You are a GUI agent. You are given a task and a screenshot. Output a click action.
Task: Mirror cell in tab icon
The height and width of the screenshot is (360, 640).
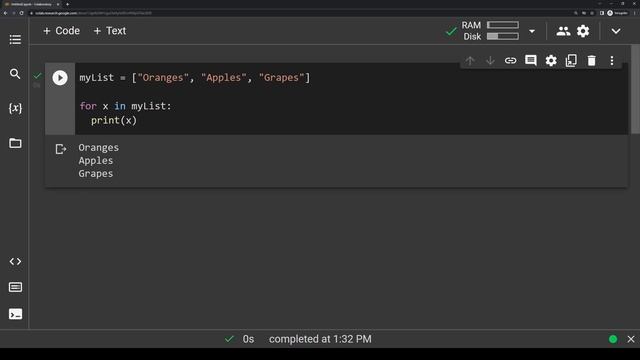pos(571,61)
